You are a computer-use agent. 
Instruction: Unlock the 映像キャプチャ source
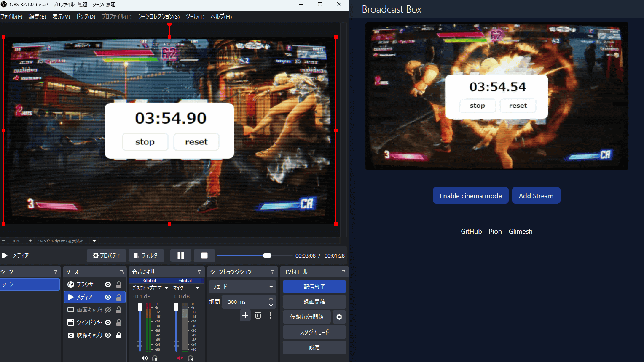click(119, 335)
